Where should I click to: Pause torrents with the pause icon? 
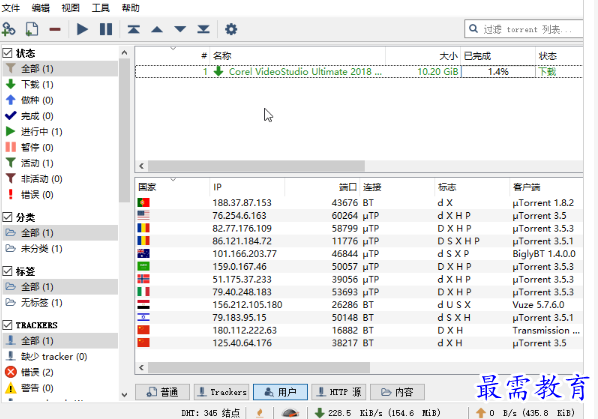pos(106,29)
